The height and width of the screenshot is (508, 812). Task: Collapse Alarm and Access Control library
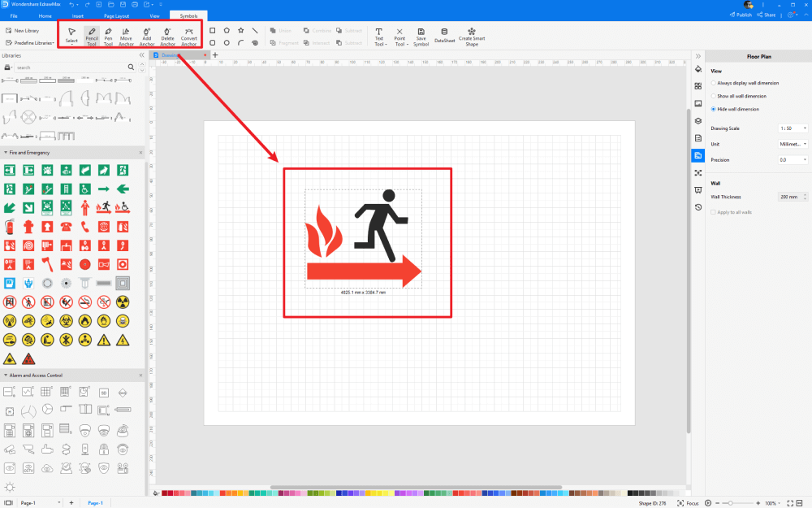(6, 376)
